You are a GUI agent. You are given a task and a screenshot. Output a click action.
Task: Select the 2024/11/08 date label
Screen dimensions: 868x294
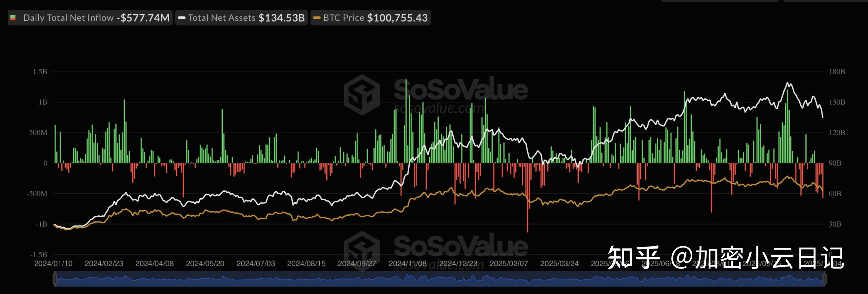407,263
